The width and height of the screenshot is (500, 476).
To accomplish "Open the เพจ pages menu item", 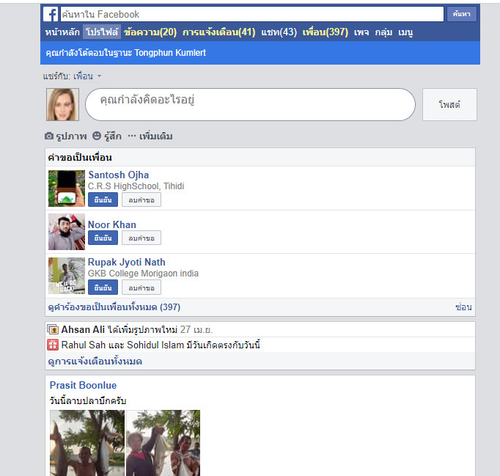I will point(361,32).
